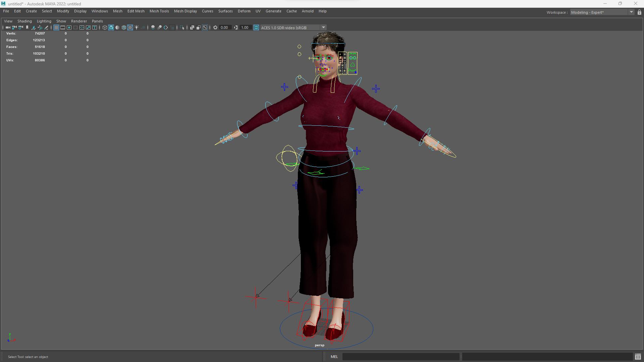Toggle Textured display mode
The width and height of the screenshot is (644, 362).
coord(130,27)
